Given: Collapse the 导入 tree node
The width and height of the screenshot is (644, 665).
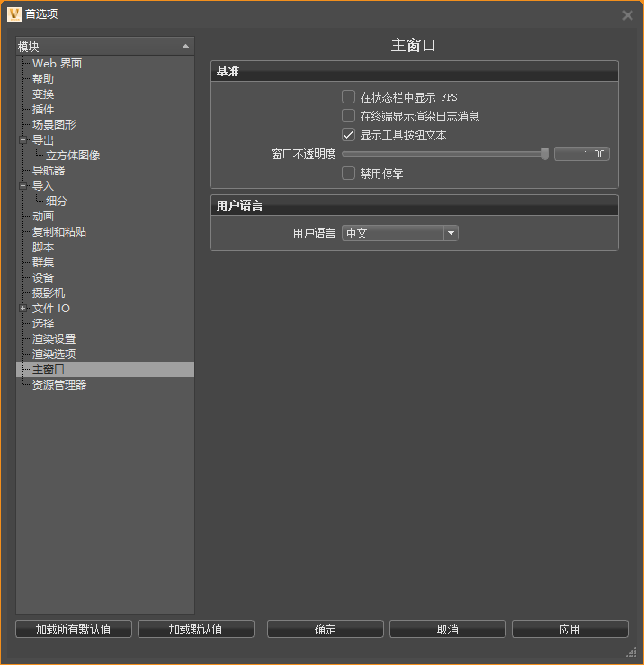Looking at the screenshot, I should click(23, 185).
